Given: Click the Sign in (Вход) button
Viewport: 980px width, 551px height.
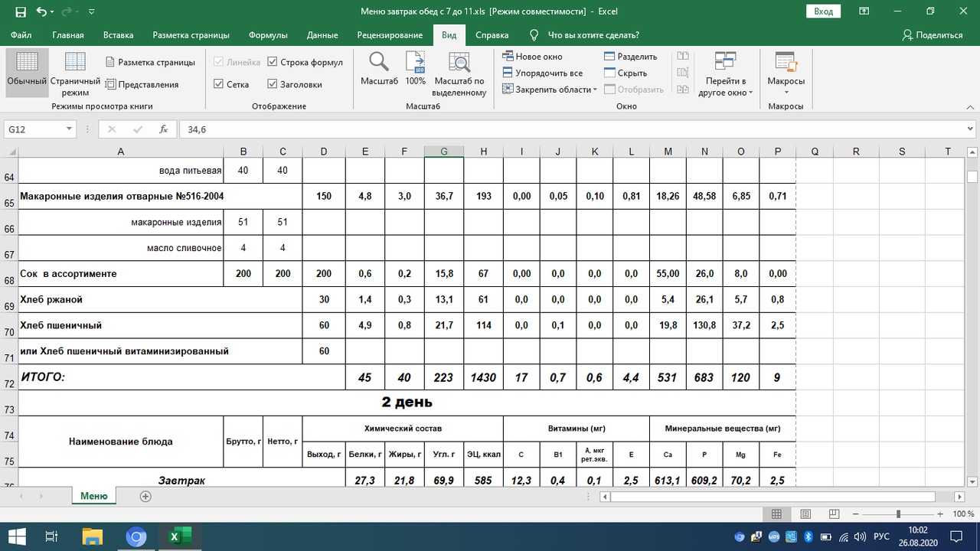Looking at the screenshot, I should click(823, 11).
